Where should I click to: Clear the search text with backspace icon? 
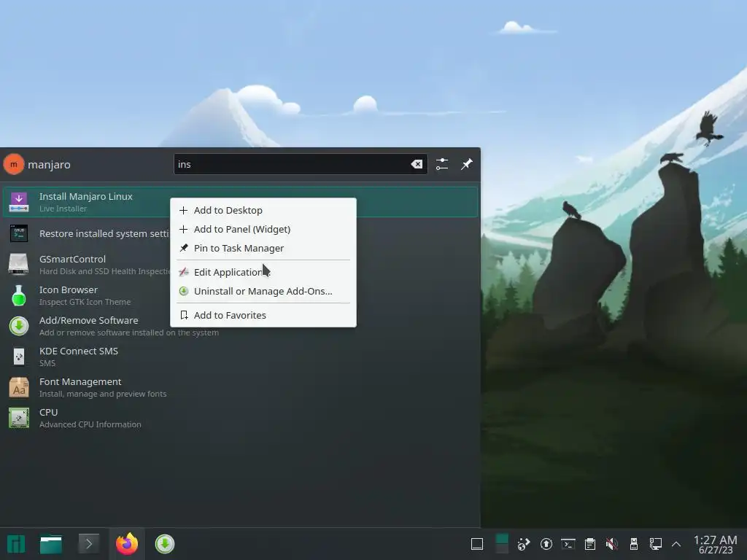click(x=417, y=164)
